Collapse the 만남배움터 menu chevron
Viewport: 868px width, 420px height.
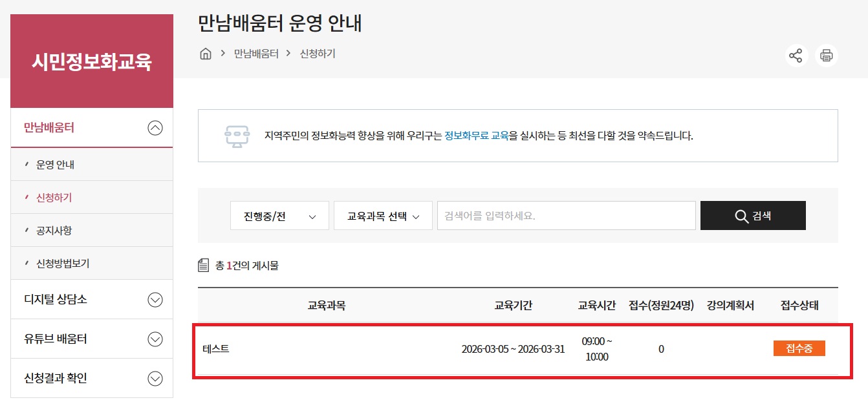[x=155, y=128]
